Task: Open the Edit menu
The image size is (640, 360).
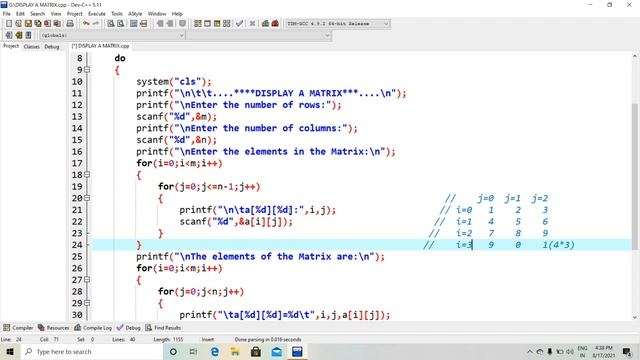Action: [x=20, y=13]
